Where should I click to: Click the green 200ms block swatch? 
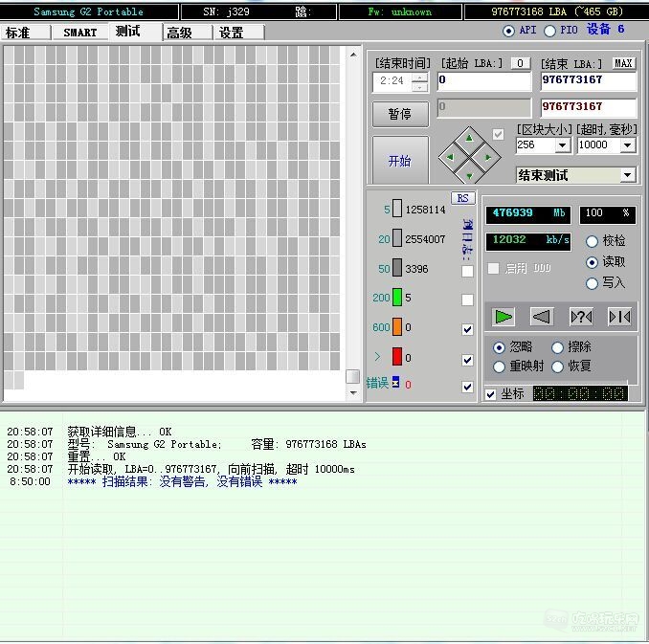pyautogui.click(x=396, y=298)
